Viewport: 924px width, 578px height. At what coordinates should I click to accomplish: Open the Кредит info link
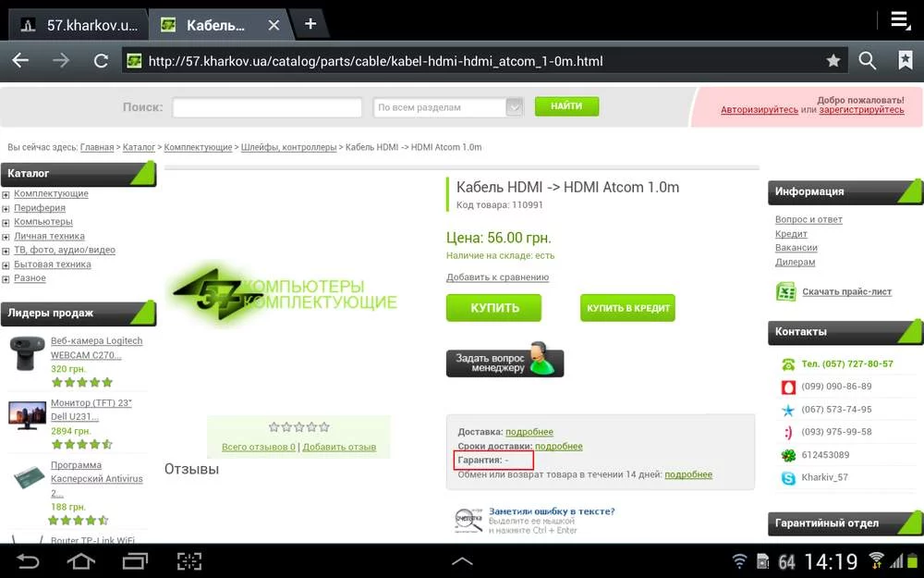[791, 234]
